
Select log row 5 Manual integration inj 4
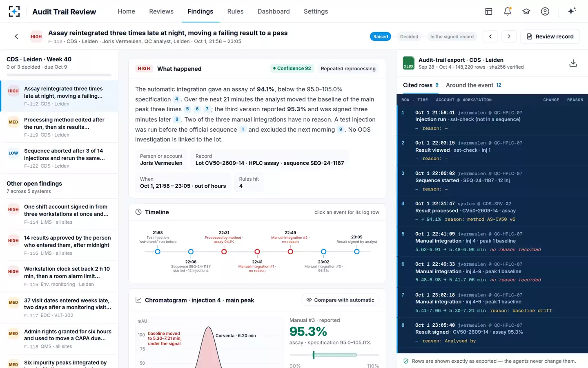pos(492,242)
